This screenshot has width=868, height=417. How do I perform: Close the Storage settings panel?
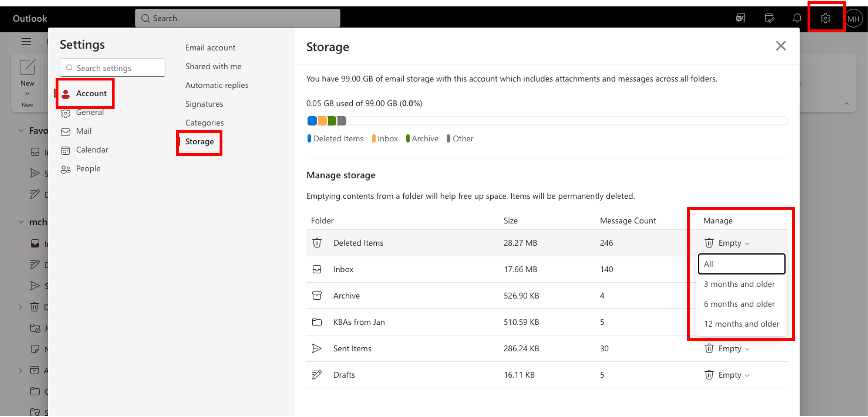(781, 46)
